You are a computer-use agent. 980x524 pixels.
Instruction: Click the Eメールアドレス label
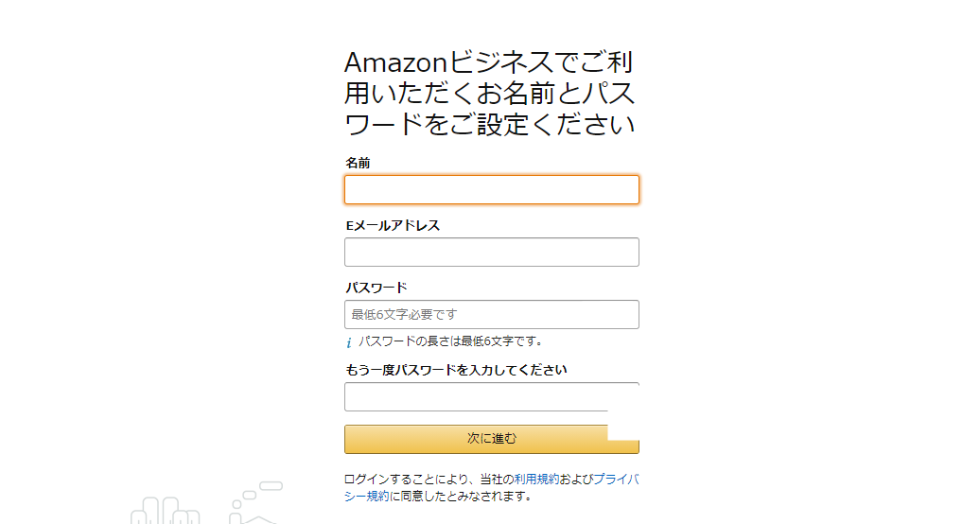point(392,225)
